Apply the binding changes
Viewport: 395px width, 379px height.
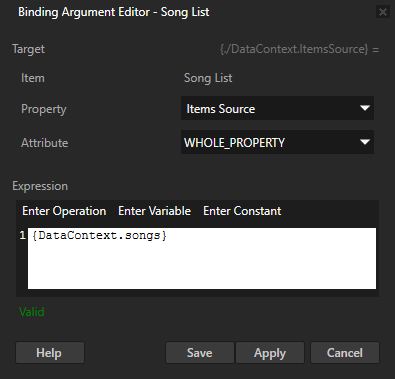pyautogui.click(x=270, y=352)
